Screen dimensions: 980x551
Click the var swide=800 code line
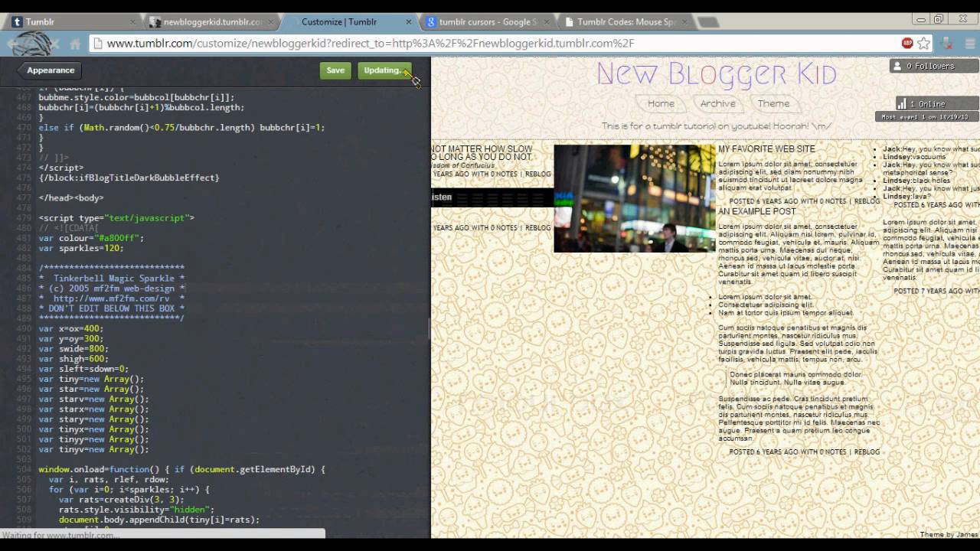pos(73,348)
